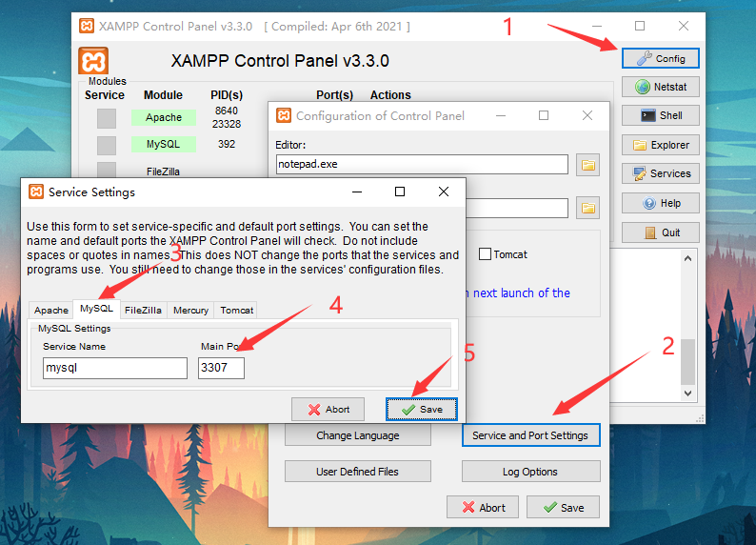The width and height of the screenshot is (756, 545).
Task: Click XAMPP title bar icon
Action: click(87, 26)
